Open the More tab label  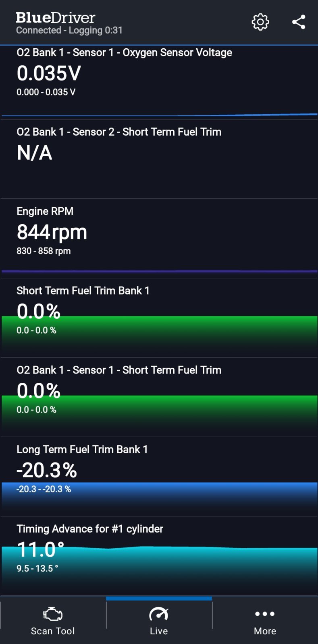(265, 631)
